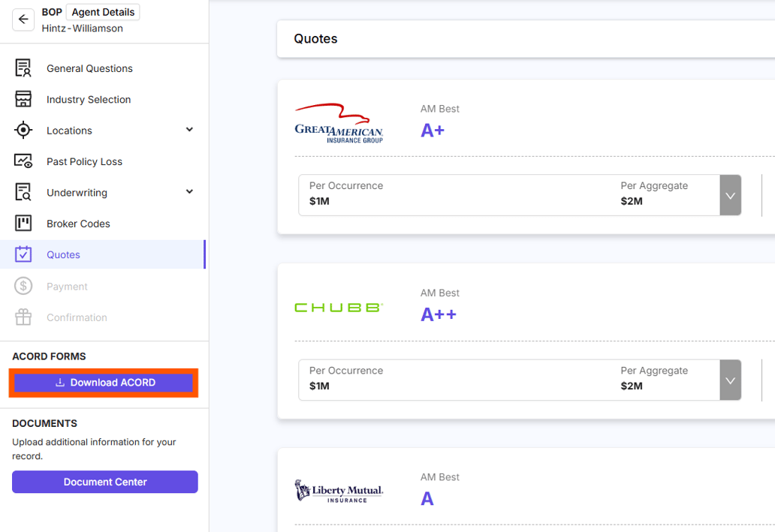Click the General Questions form icon
The width and height of the screenshot is (775, 532).
pos(23,68)
